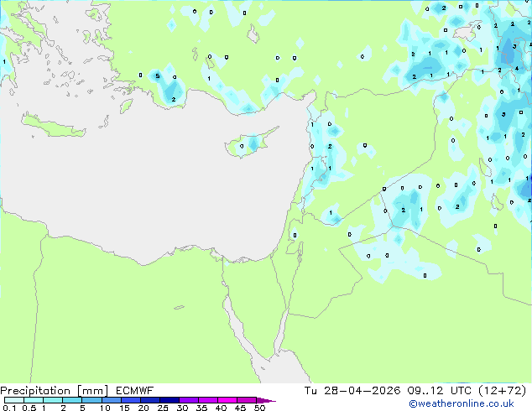Click the 'ECMWF' model label
The width and height of the screenshot is (532, 411).
tap(135, 391)
